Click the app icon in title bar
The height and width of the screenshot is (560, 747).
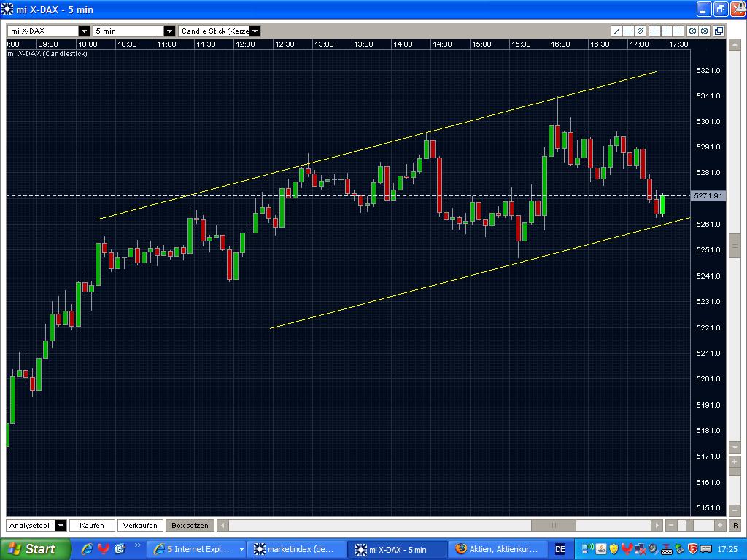[x=7, y=9]
